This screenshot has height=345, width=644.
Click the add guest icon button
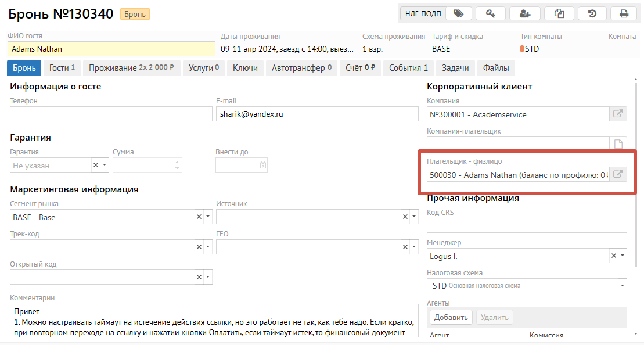(x=524, y=13)
